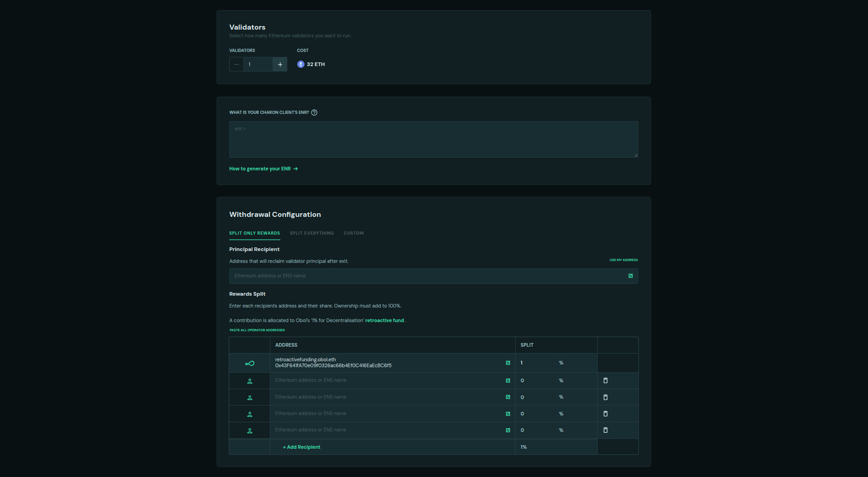Image resolution: width=868 pixels, height=477 pixels.
Task: Remove the last recipient row via trash icon
Action: (605, 430)
